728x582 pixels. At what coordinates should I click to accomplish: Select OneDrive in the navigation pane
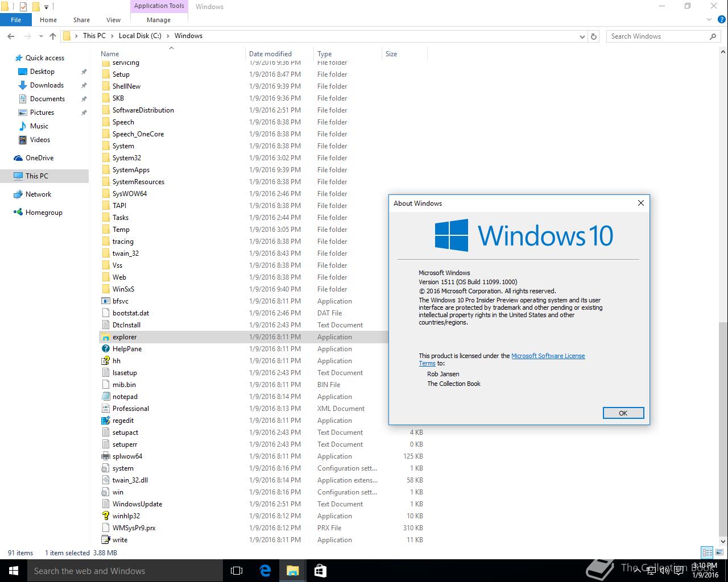tap(39, 158)
